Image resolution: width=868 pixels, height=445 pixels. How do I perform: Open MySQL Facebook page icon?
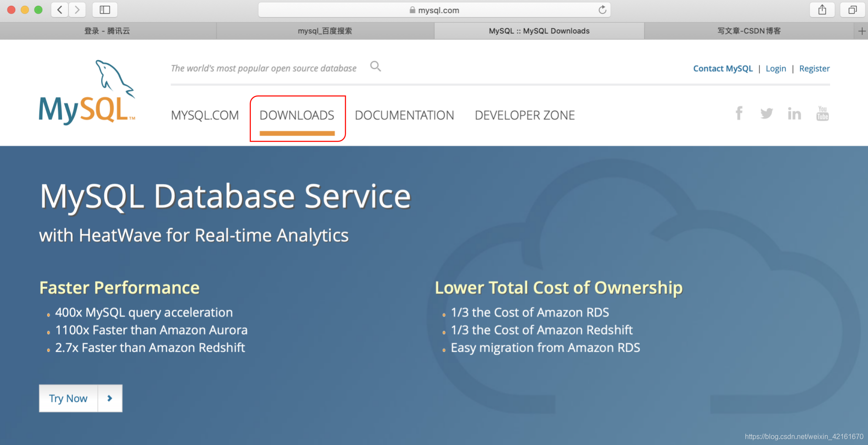(739, 113)
